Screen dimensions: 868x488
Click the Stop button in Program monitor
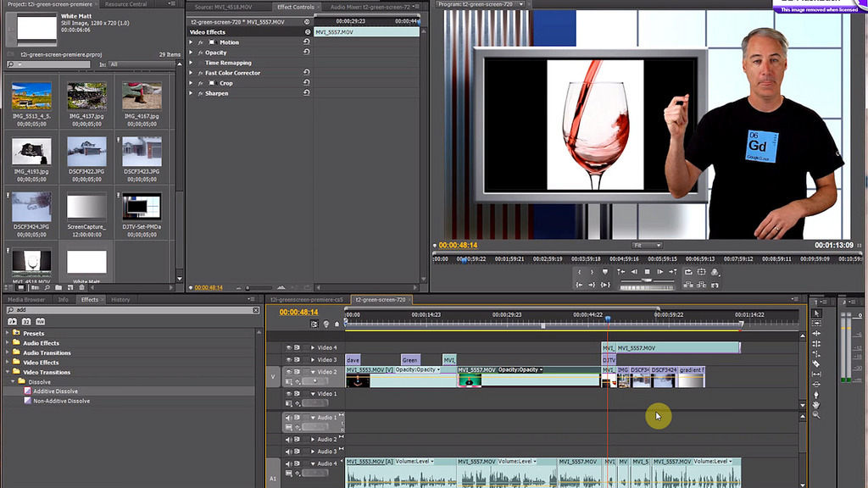[x=647, y=272]
